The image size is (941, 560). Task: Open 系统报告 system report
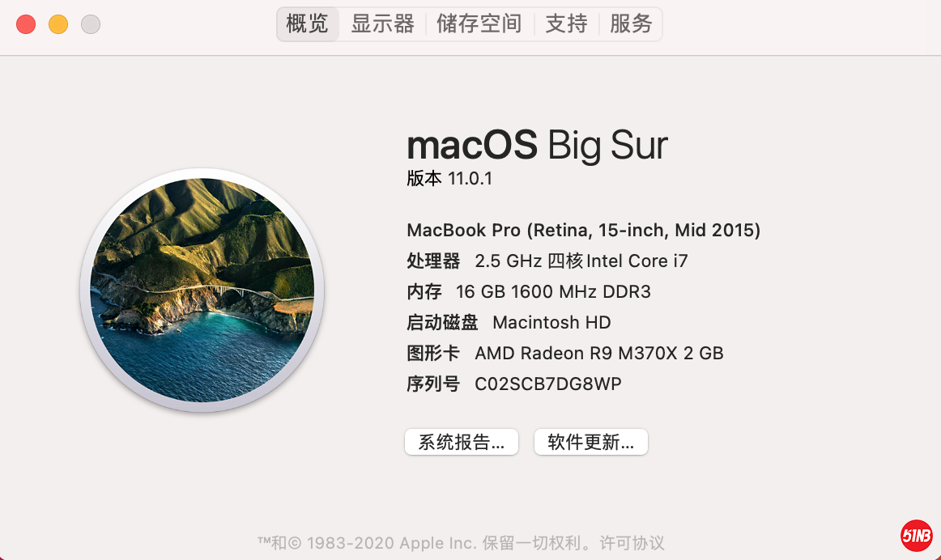(462, 442)
